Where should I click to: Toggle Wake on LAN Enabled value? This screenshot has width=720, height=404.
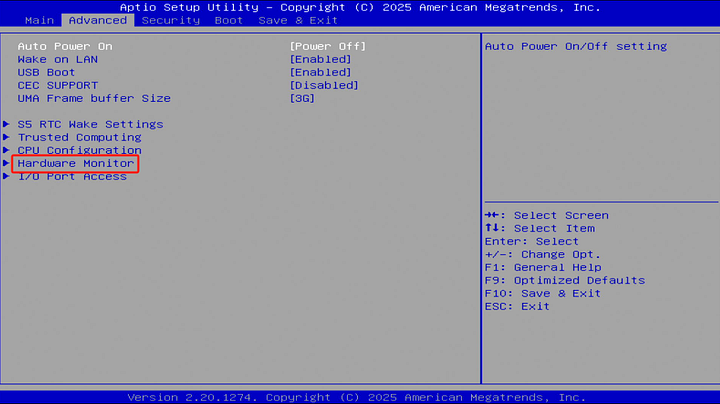click(320, 59)
